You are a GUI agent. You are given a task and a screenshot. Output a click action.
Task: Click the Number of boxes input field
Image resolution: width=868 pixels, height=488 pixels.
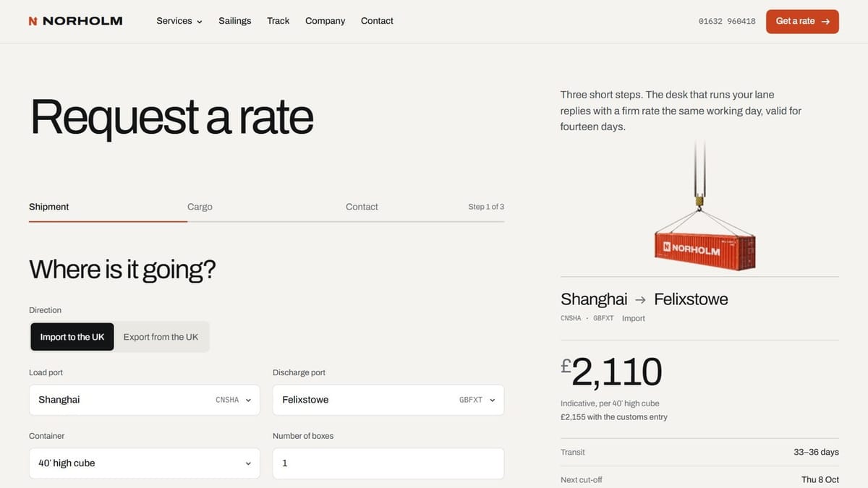coord(388,463)
